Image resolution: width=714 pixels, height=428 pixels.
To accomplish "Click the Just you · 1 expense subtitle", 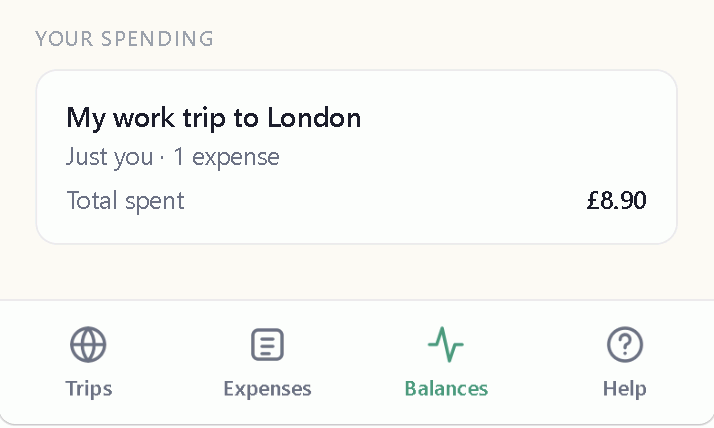I will pos(173,158).
